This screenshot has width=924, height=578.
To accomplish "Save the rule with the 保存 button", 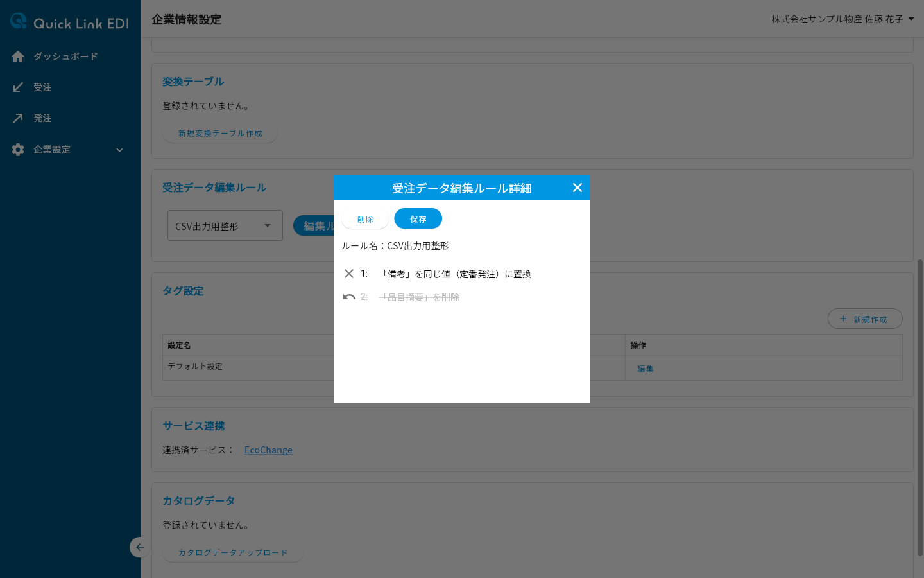I will click(418, 219).
